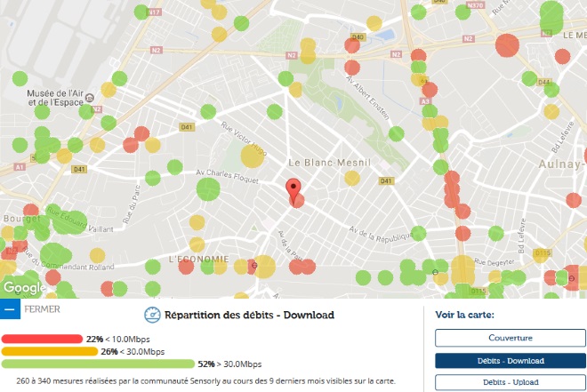Select large orange circle on Rue Victor Hugo
This screenshot has height=392, width=587.
253,156
